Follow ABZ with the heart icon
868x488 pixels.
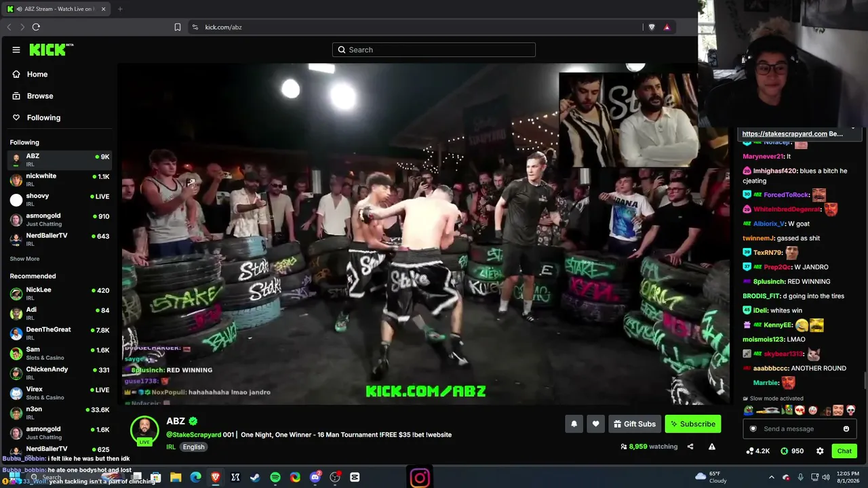click(595, 424)
